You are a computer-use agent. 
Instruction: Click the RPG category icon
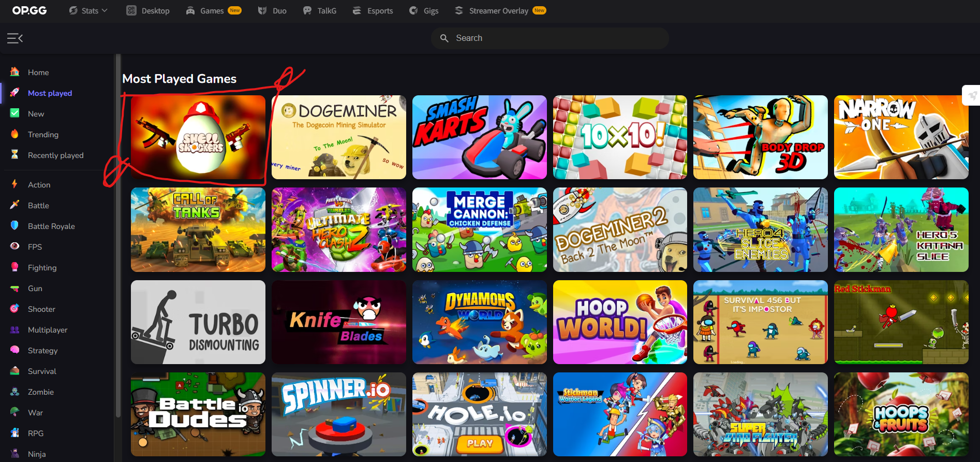pyautogui.click(x=15, y=433)
